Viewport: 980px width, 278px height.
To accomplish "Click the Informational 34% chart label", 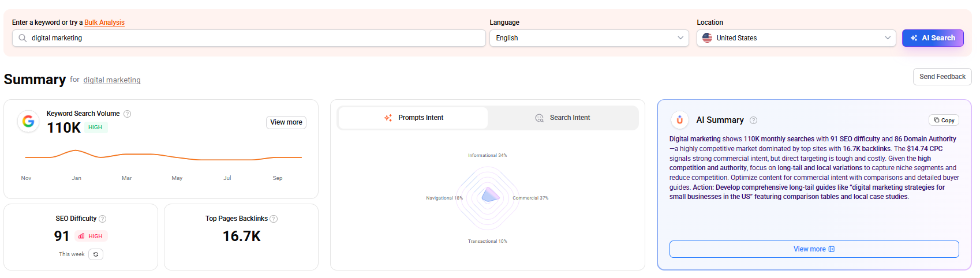I will 488,156.
